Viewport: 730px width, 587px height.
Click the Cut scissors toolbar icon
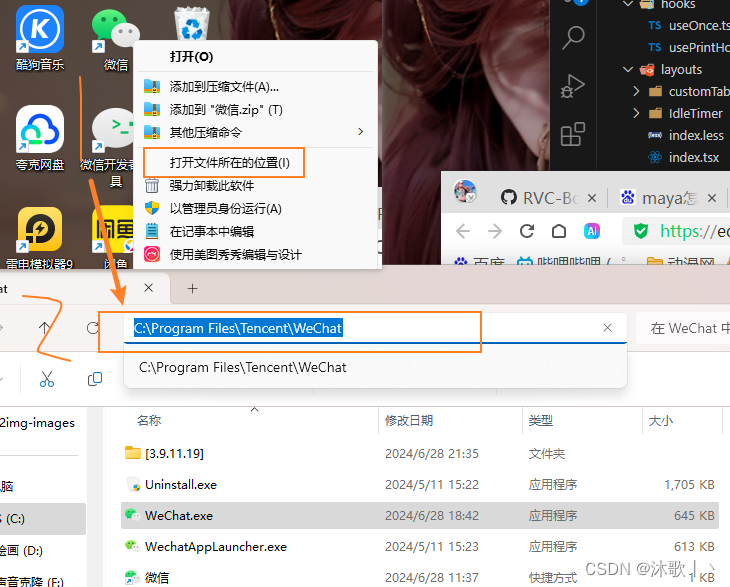47,379
